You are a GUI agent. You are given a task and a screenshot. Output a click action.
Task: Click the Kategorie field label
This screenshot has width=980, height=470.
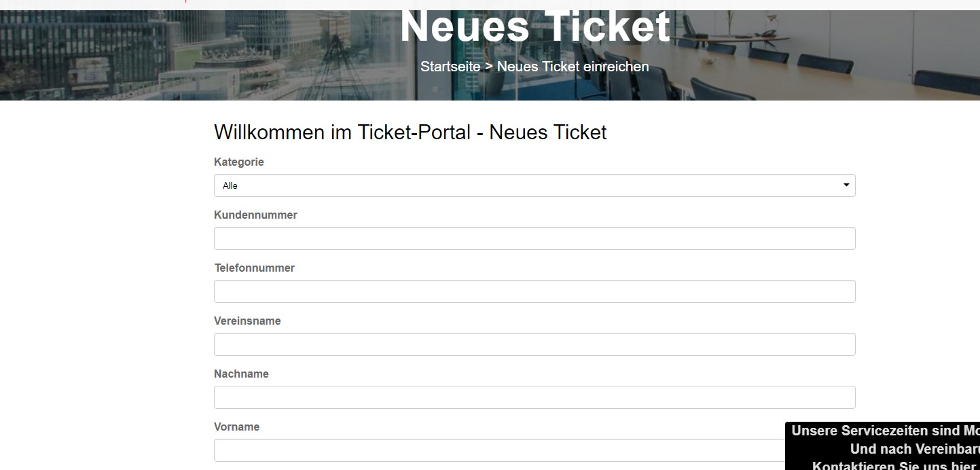[x=239, y=162]
